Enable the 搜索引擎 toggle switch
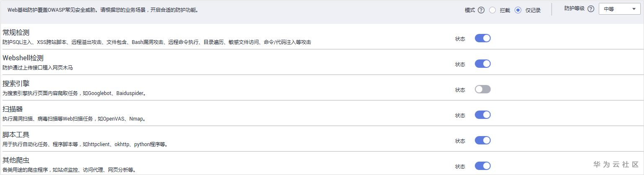Screen dimensions: 644x175 pyautogui.click(x=482, y=90)
